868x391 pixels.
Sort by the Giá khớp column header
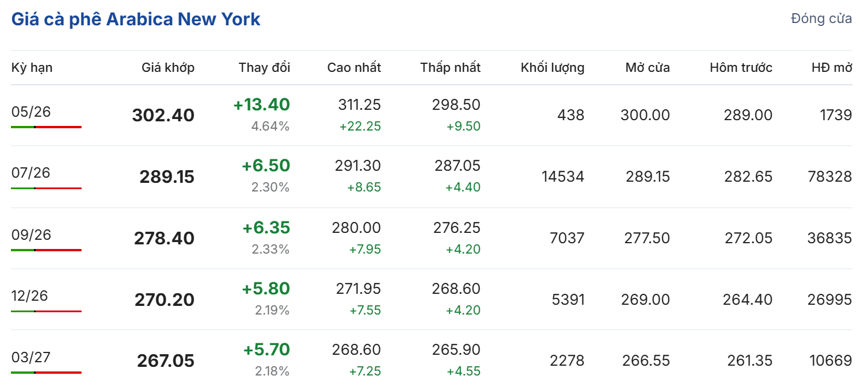pyautogui.click(x=168, y=67)
